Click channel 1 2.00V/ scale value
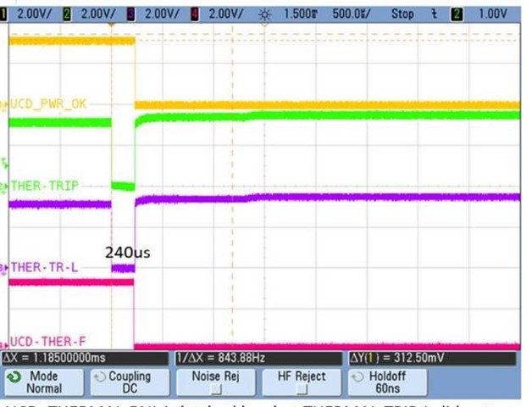This screenshot has height=407, width=532. (35, 14)
